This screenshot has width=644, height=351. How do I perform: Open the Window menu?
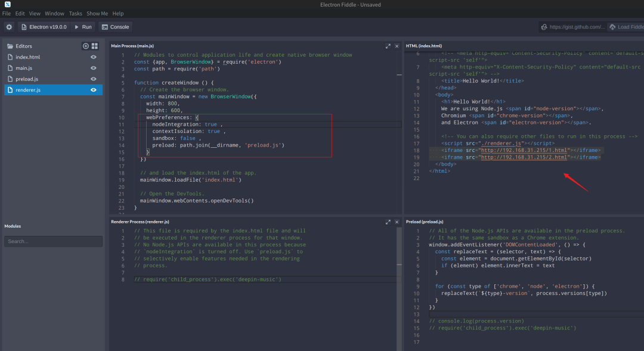point(54,14)
